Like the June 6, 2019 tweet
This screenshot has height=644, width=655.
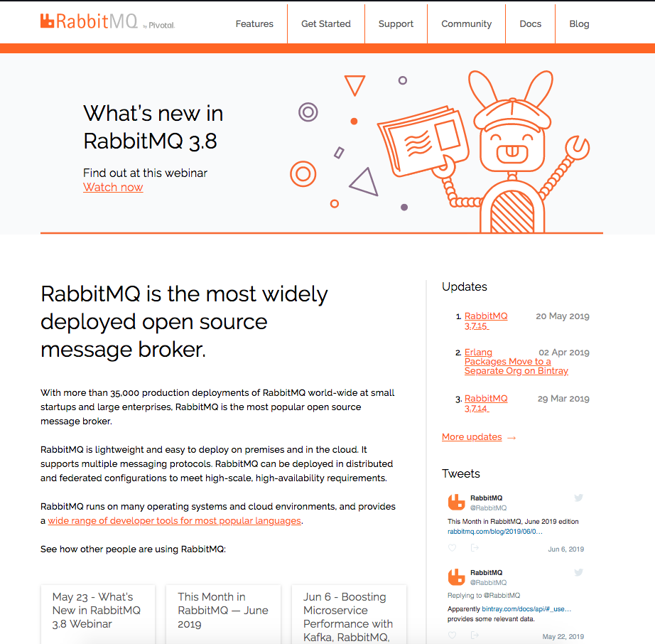tap(452, 548)
